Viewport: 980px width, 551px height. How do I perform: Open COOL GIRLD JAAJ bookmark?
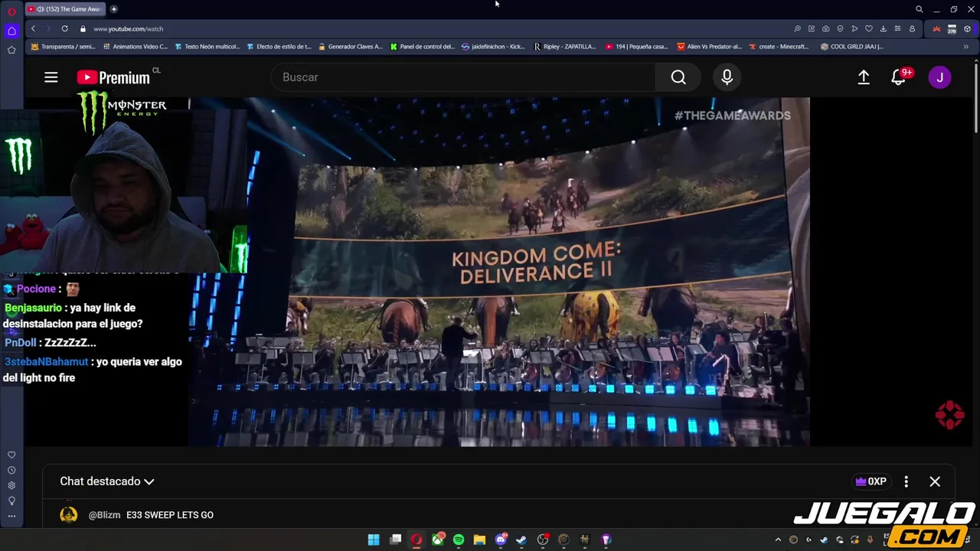pyautogui.click(x=851, y=47)
